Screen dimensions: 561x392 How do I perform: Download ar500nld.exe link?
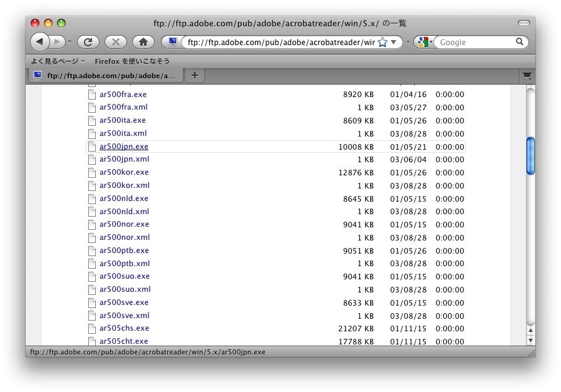(x=124, y=199)
